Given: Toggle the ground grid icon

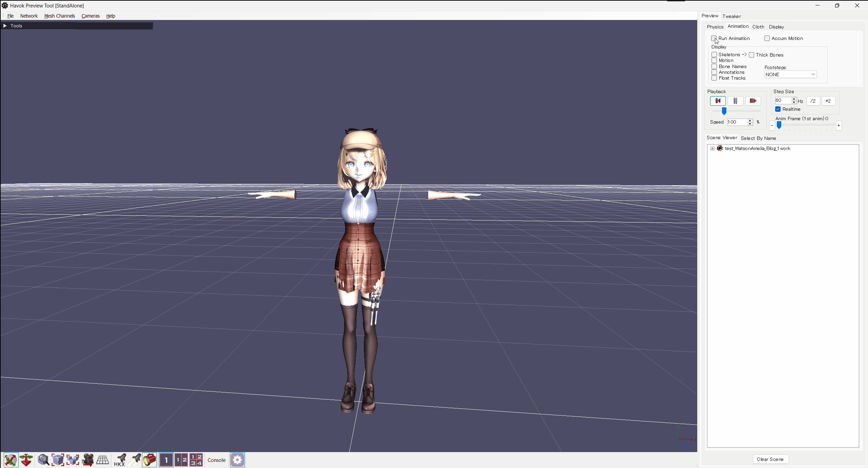Looking at the screenshot, I should (102, 460).
